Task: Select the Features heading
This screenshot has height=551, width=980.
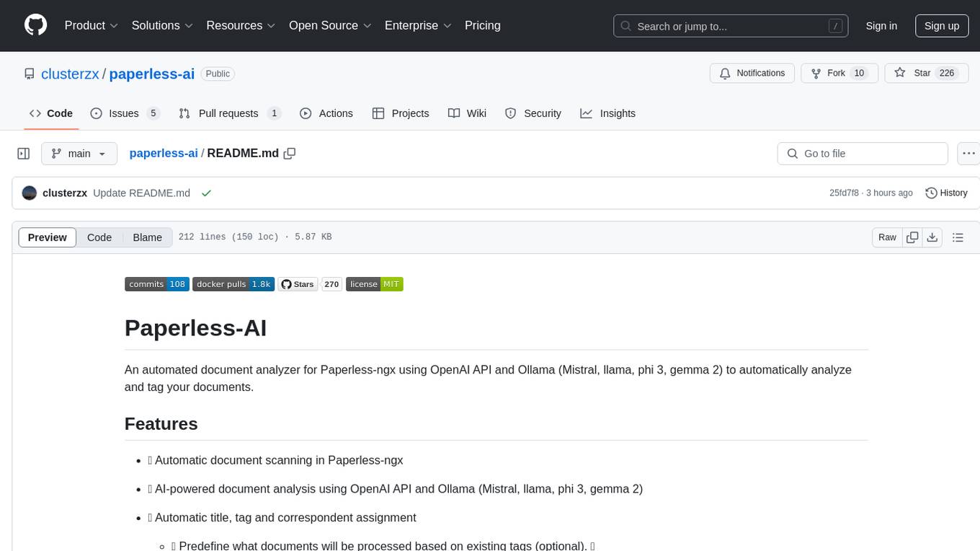Action: (161, 423)
